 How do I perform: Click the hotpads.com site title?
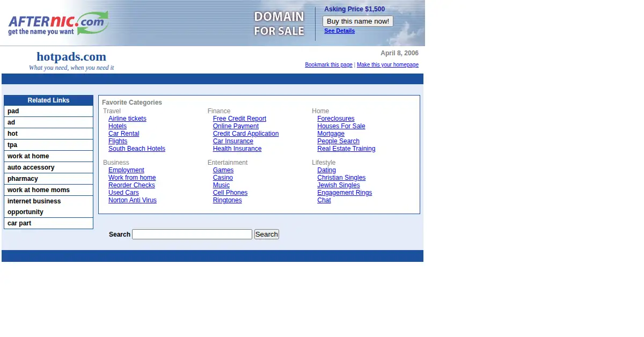coord(71,56)
